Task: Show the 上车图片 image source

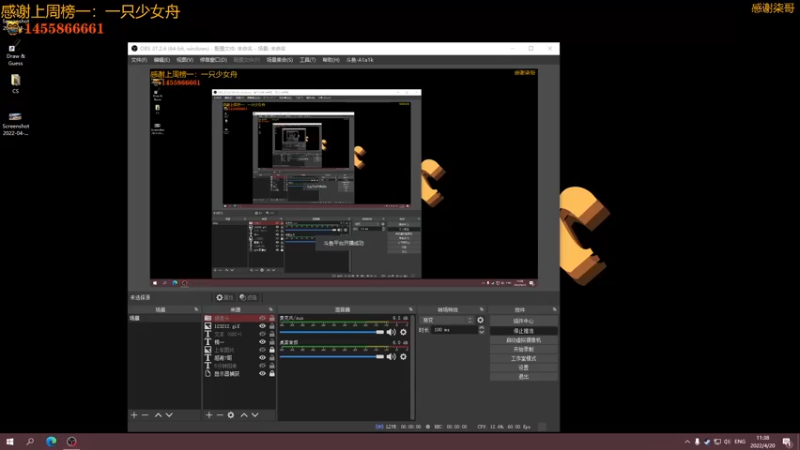Action: tap(262, 350)
